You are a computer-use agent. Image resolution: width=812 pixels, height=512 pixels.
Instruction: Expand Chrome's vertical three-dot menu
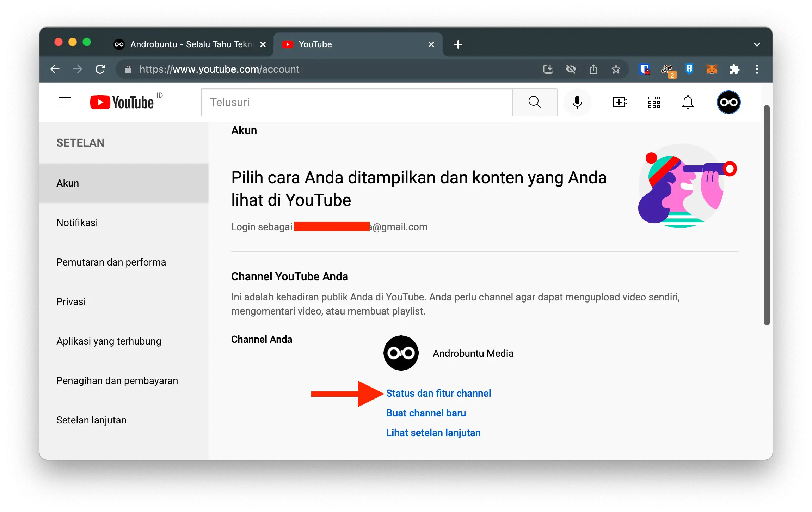point(756,69)
